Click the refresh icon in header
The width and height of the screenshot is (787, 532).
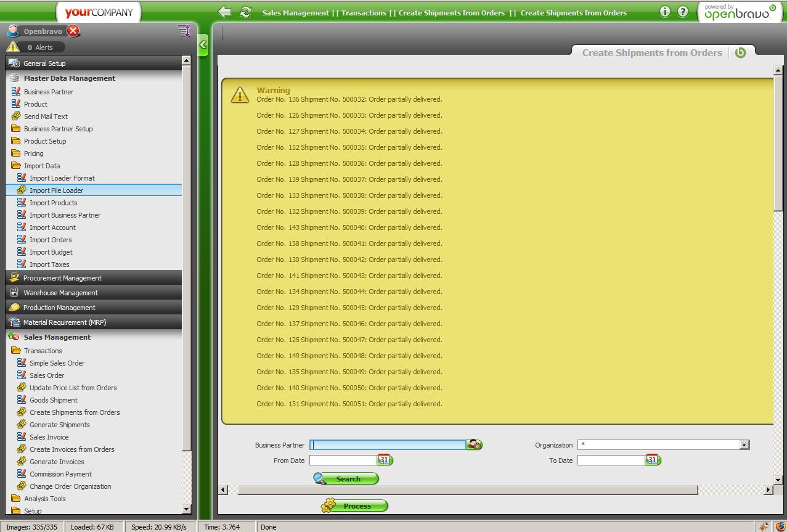pyautogui.click(x=245, y=12)
